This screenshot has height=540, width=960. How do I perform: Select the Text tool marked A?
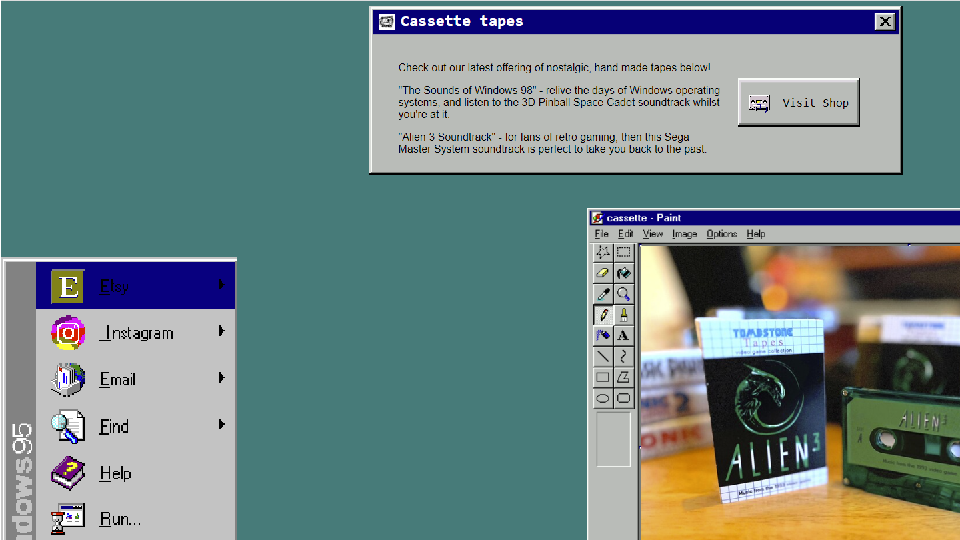[x=623, y=336]
